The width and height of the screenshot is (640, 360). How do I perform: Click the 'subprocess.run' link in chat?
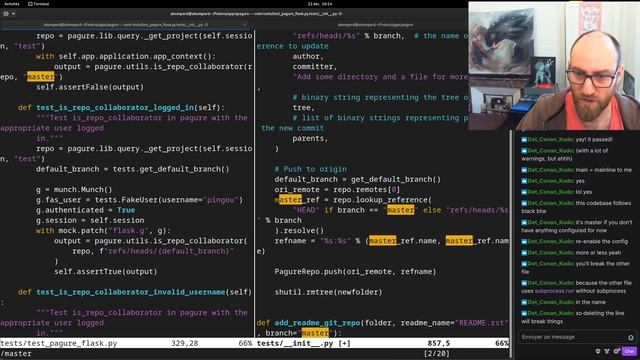click(x=554, y=291)
